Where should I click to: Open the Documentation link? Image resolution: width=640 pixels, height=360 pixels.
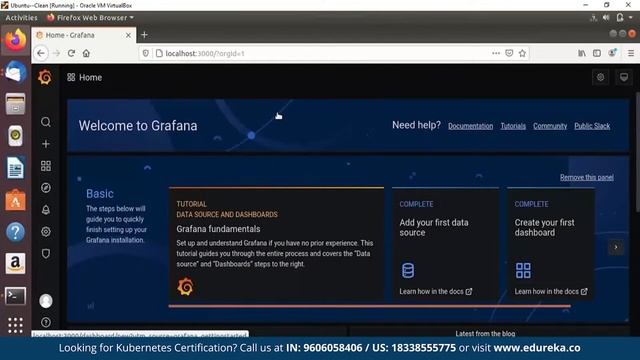pyautogui.click(x=471, y=126)
